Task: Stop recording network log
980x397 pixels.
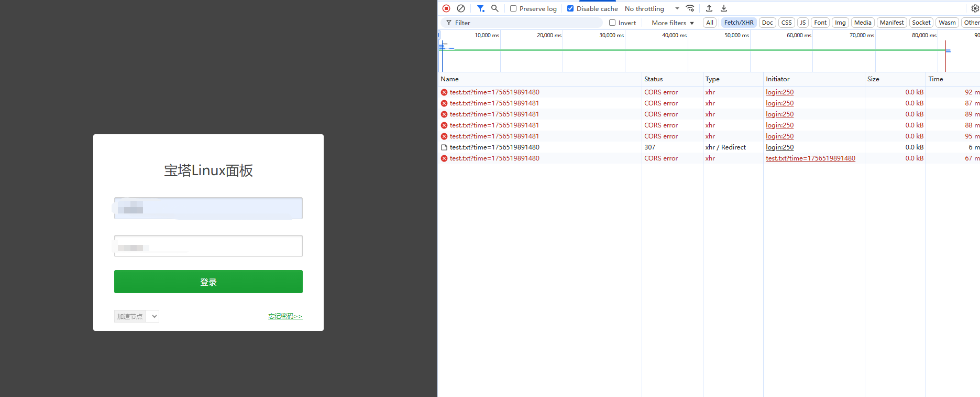Action: (446, 8)
